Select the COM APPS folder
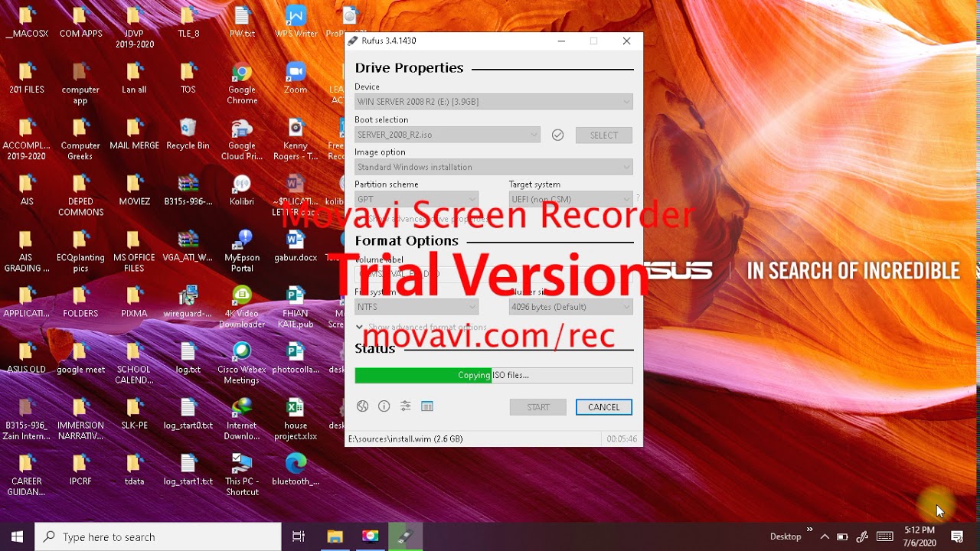Image resolution: width=980 pixels, height=551 pixels. (x=80, y=23)
